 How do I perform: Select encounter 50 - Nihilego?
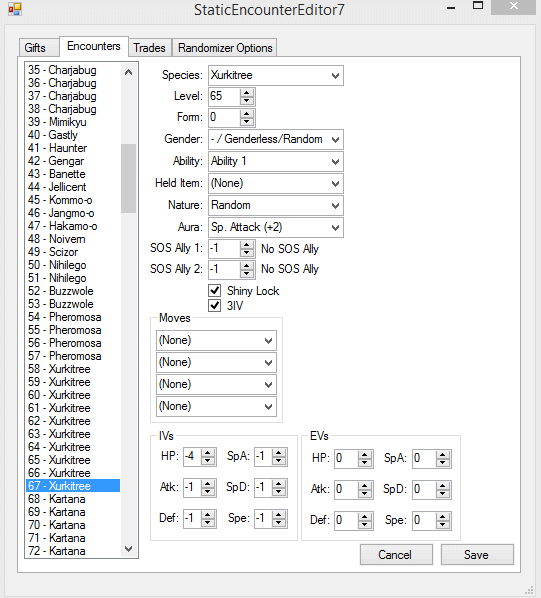[x=73, y=265]
